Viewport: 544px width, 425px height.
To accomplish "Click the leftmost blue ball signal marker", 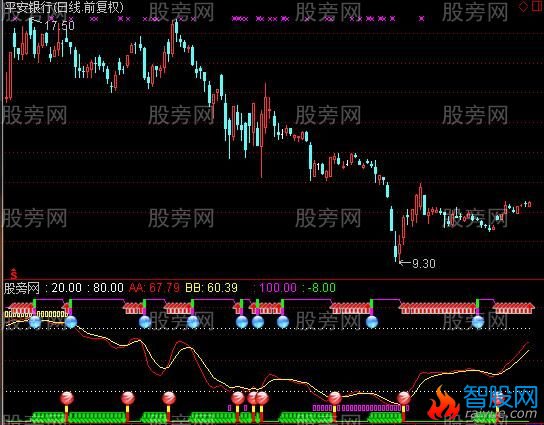I will tap(35, 322).
